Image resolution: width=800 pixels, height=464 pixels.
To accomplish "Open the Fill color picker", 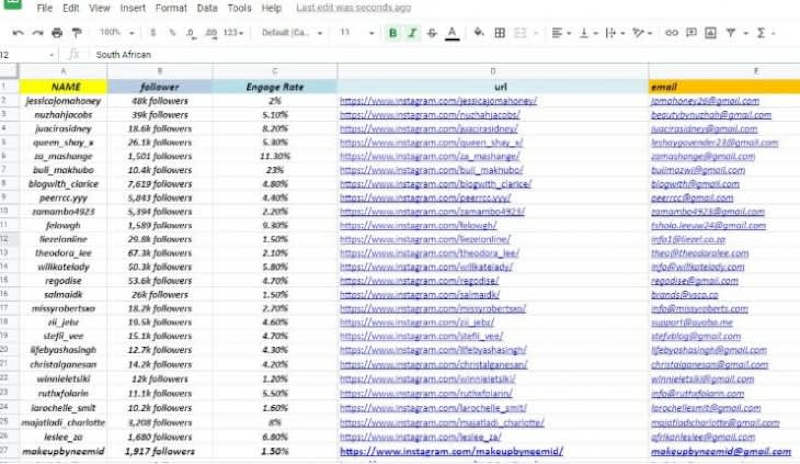I will tap(479, 33).
